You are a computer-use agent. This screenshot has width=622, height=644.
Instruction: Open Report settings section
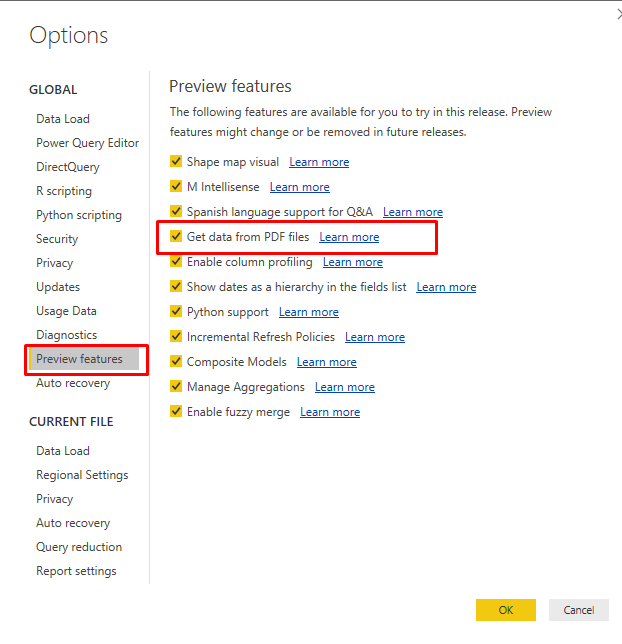coord(76,571)
